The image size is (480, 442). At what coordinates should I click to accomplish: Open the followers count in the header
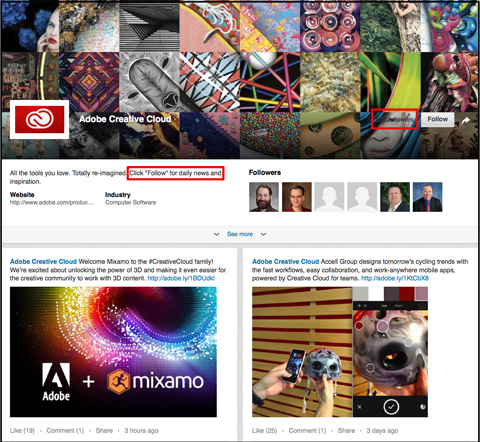(394, 119)
